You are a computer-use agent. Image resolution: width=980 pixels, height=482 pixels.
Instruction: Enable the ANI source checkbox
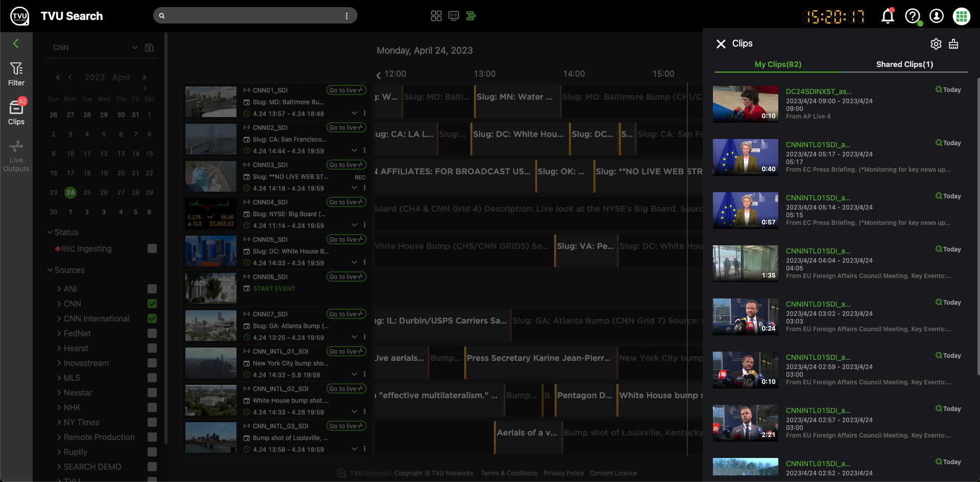(152, 289)
